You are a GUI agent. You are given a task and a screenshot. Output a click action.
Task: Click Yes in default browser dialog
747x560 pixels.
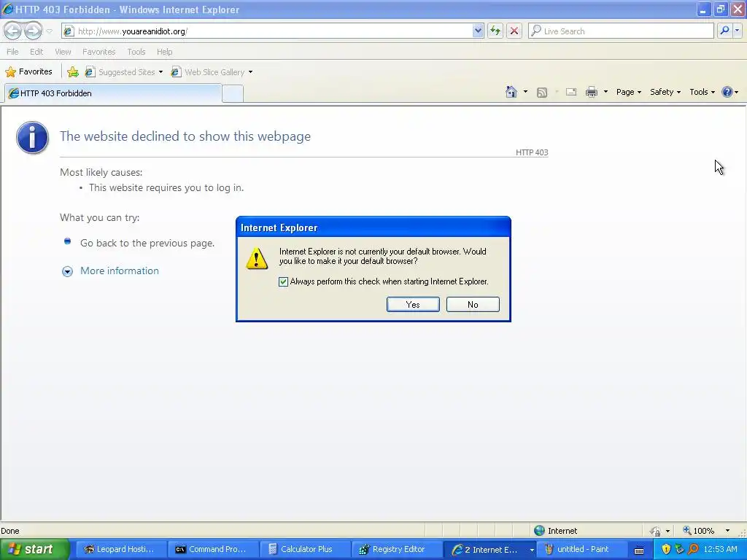click(x=413, y=304)
